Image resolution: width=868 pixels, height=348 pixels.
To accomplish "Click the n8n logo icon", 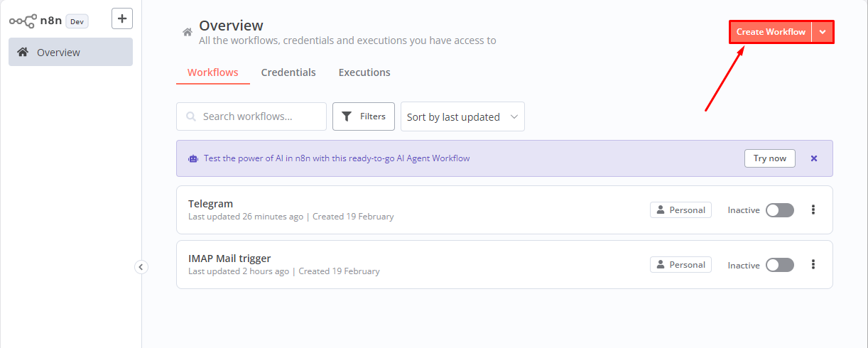I will [23, 21].
